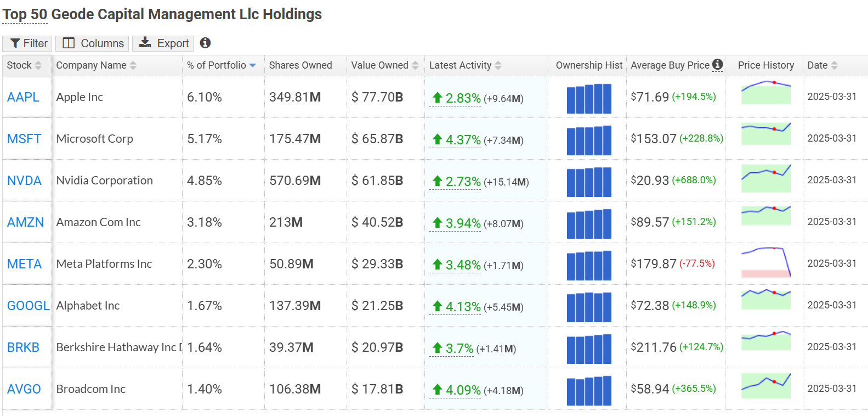Click the BRKB price history sparkline
Image resolution: width=868 pixels, height=416 pixels.
pyautogui.click(x=766, y=340)
